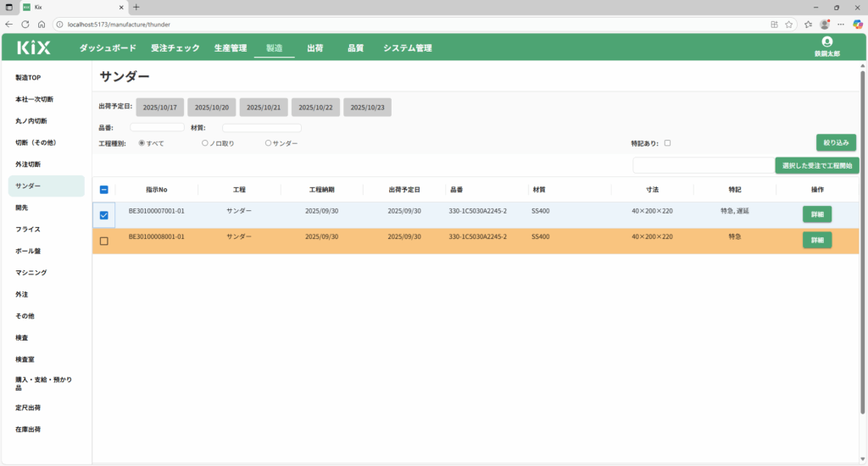This screenshot has height=466, width=868.
Task: Uncheck the row BE30100007001-01 checkbox
Action: click(x=104, y=215)
